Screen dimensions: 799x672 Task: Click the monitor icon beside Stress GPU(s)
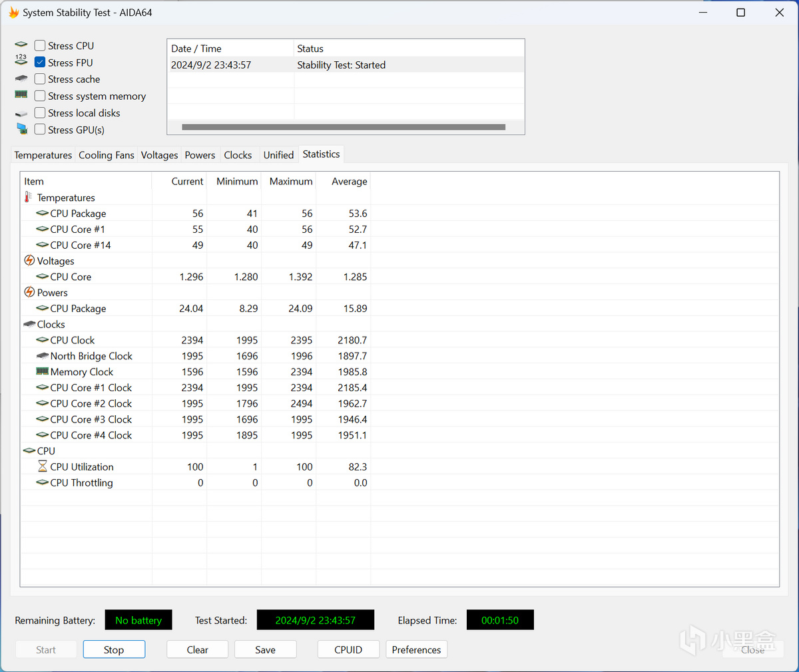[x=21, y=129]
